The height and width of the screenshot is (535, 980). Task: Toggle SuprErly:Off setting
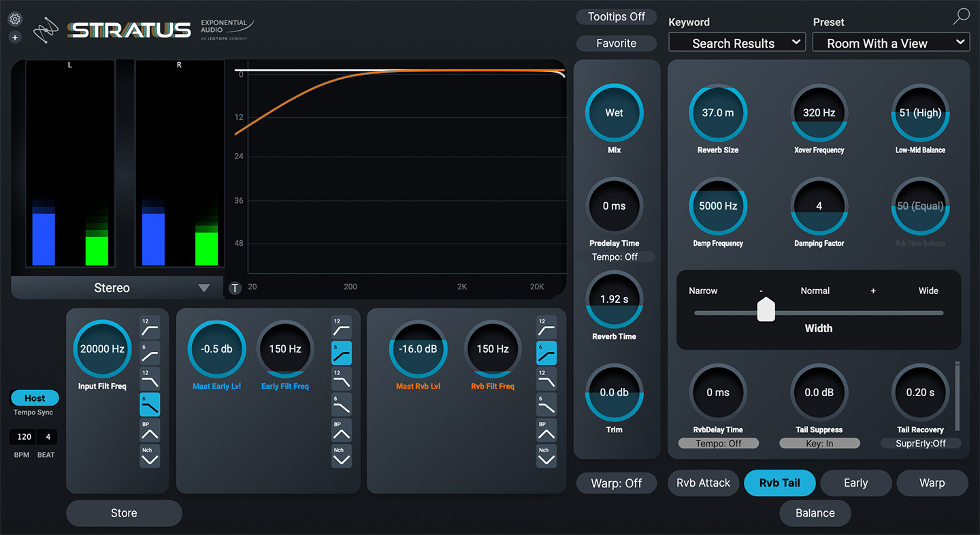pos(921,443)
